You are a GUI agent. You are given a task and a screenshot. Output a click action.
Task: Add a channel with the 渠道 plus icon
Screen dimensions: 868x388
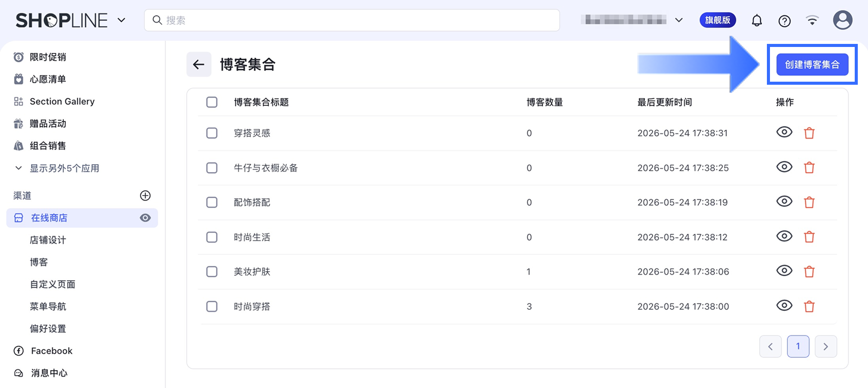point(145,196)
